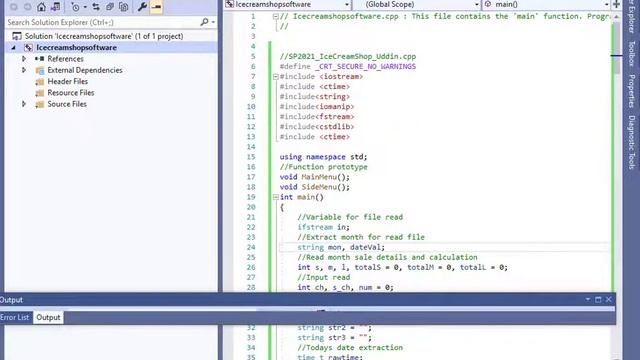The image size is (640, 360).
Task: Click 'ifstream in;' on line 22
Action: [323, 227]
